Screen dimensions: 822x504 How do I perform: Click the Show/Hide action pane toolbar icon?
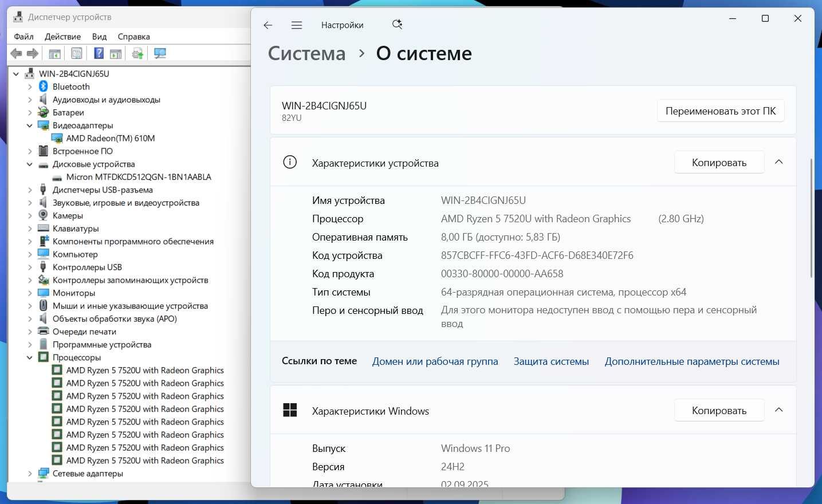point(116,54)
